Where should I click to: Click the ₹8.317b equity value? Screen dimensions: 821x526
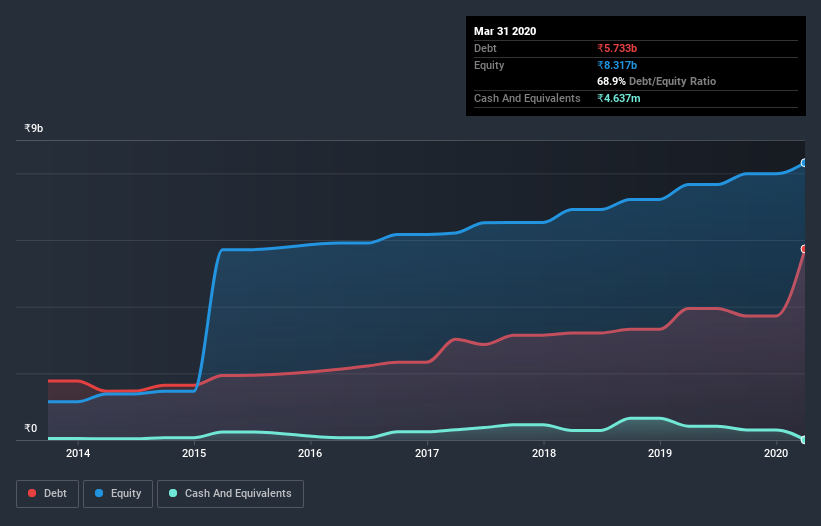click(617, 65)
